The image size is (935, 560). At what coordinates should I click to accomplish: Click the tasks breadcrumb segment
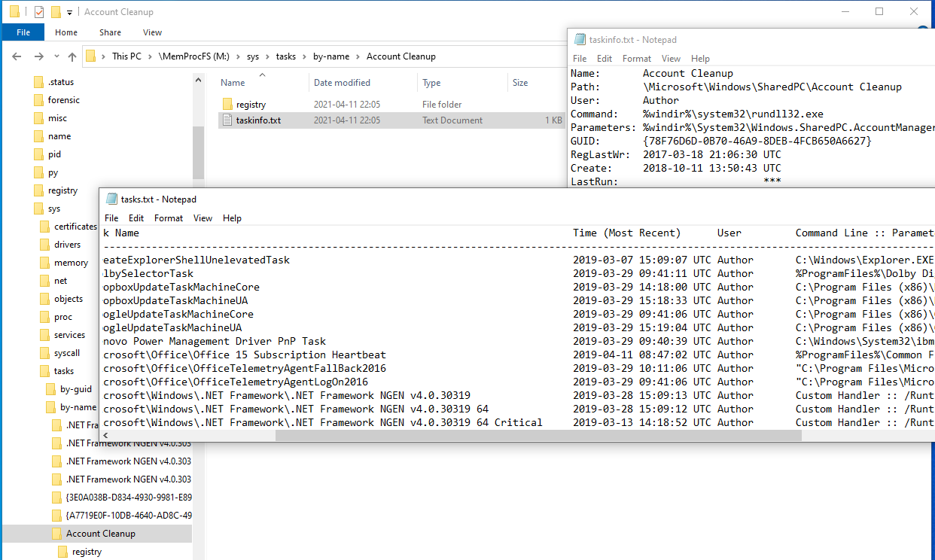(286, 56)
